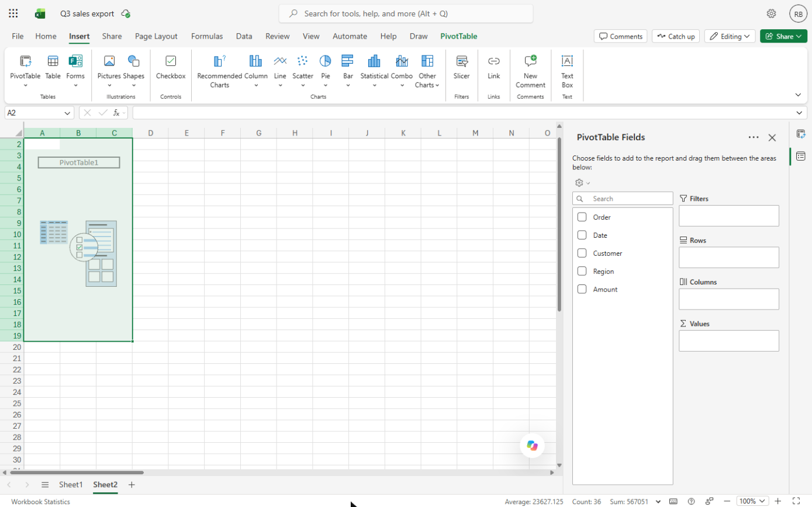Open the Forms ribbon button
The width and height of the screenshot is (812, 507).
[x=75, y=70]
